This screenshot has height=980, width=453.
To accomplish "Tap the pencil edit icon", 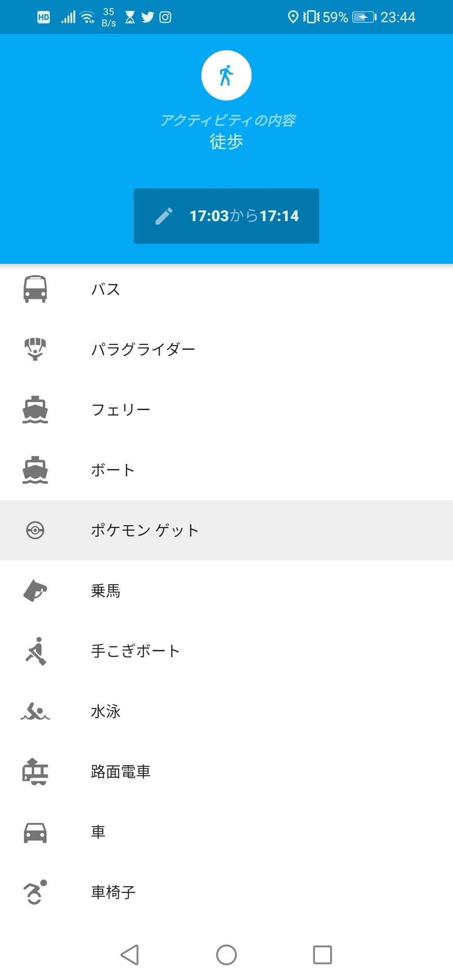I will click(x=164, y=216).
